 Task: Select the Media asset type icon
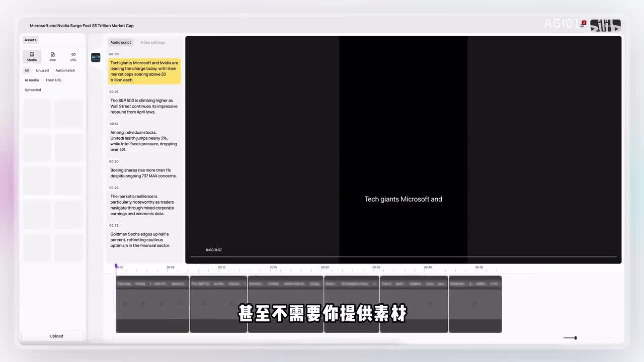click(32, 56)
